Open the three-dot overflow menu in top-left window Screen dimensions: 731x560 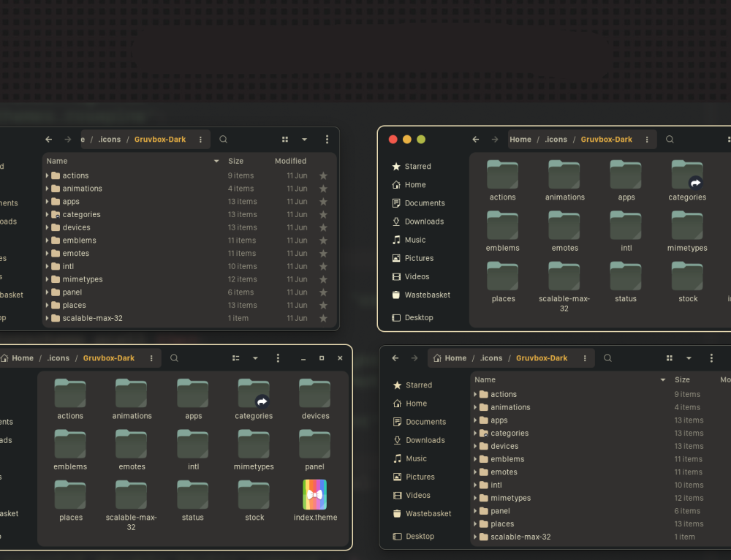pos(327,139)
